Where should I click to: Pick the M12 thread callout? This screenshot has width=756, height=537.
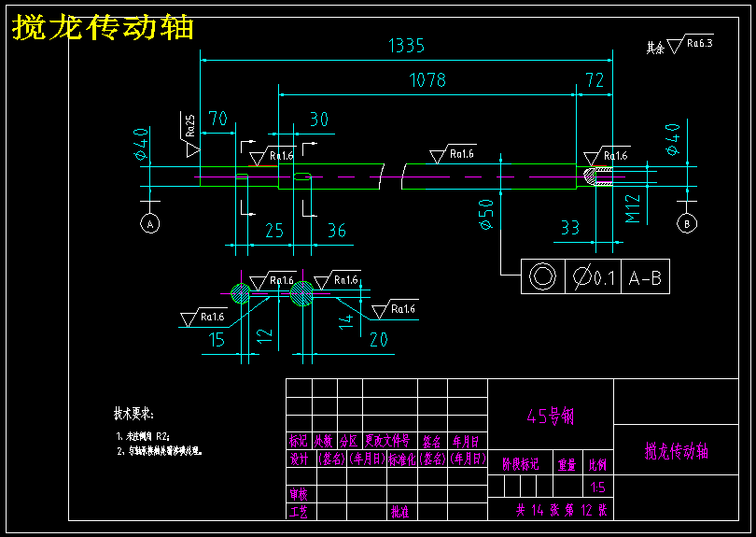633,209
